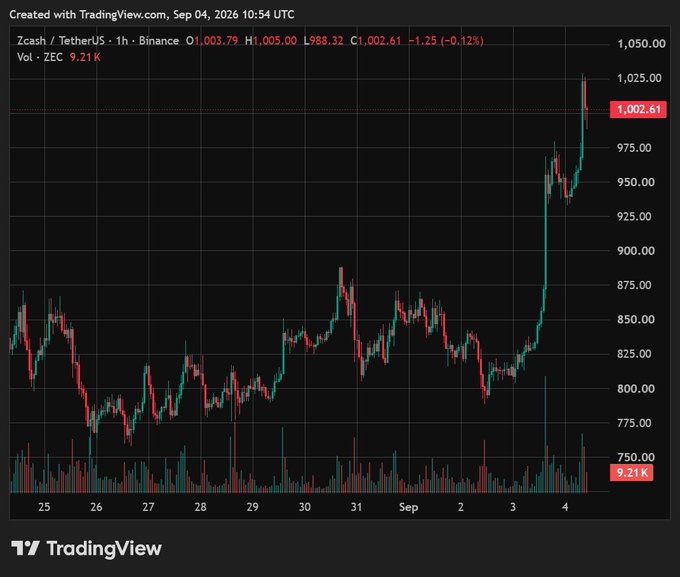Click the Created with TradingView.com timestamp header
The image size is (680, 577).
pos(152,15)
